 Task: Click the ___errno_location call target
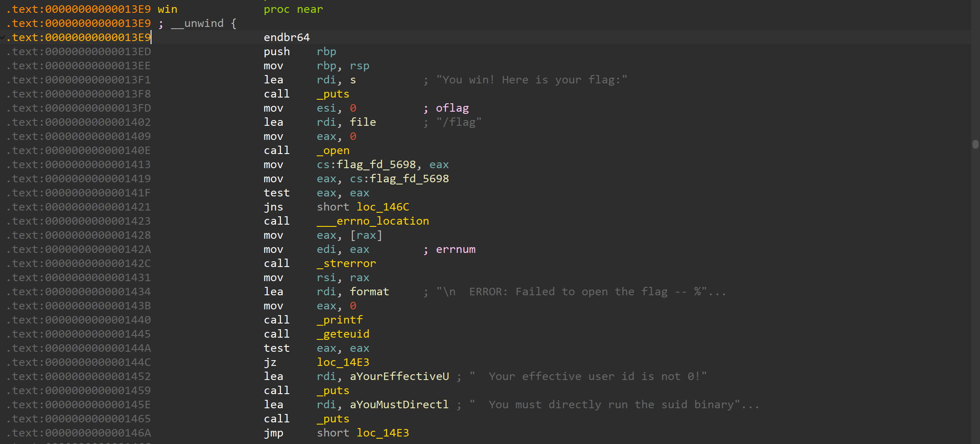(x=373, y=221)
